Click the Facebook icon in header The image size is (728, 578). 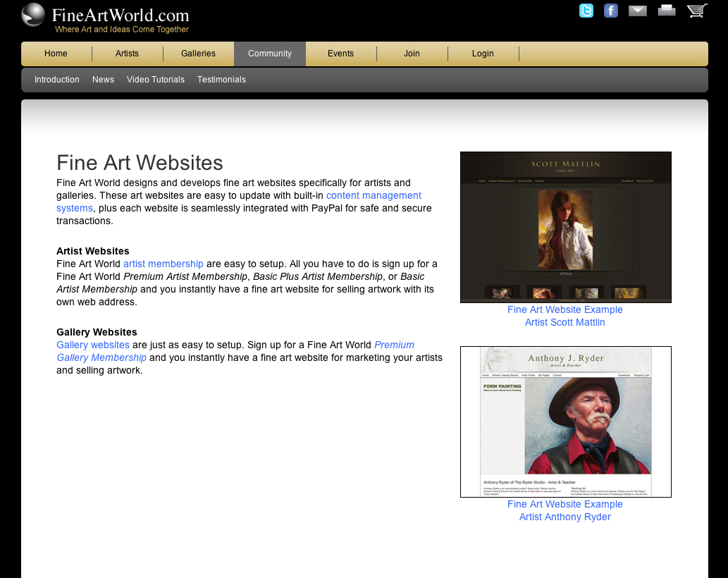610,11
